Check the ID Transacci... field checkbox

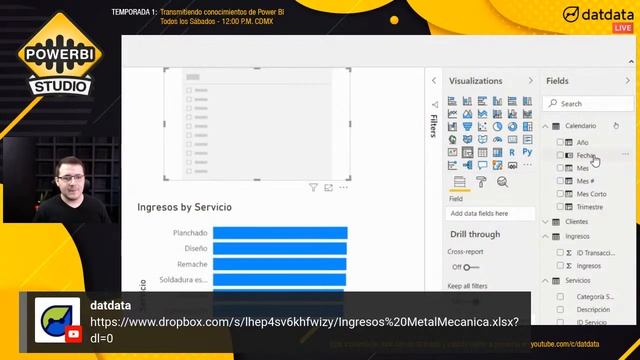point(560,253)
